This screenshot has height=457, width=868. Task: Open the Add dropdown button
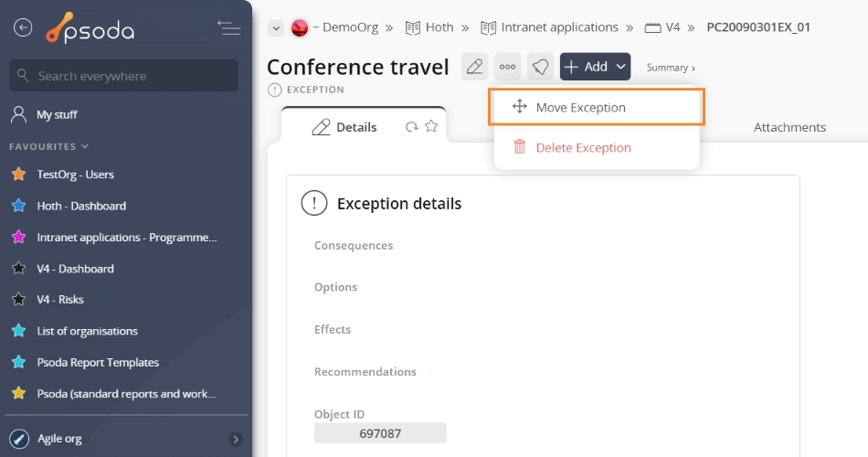pos(595,67)
